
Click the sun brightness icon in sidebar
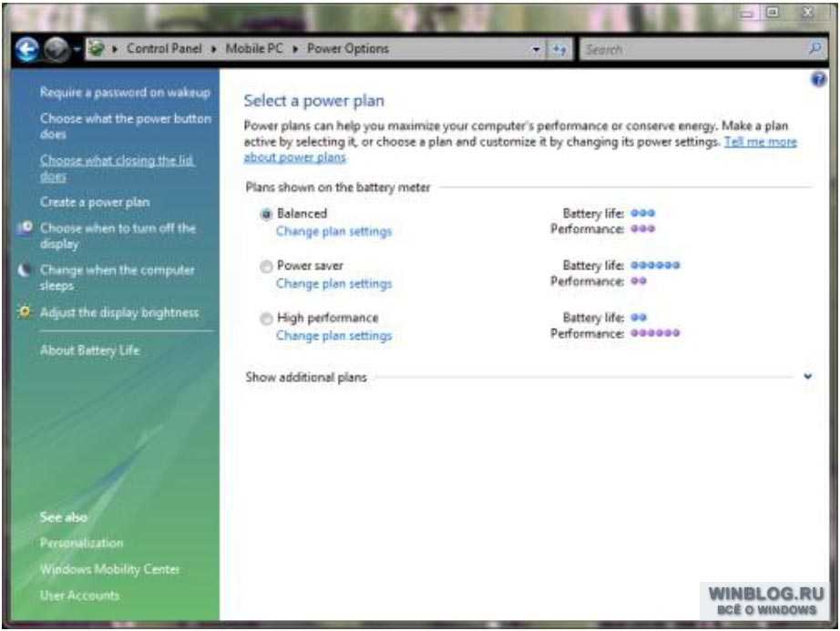[24, 311]
